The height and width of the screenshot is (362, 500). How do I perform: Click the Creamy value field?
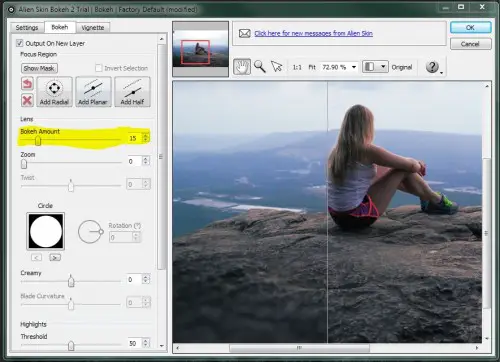click(x=134, y=279)
